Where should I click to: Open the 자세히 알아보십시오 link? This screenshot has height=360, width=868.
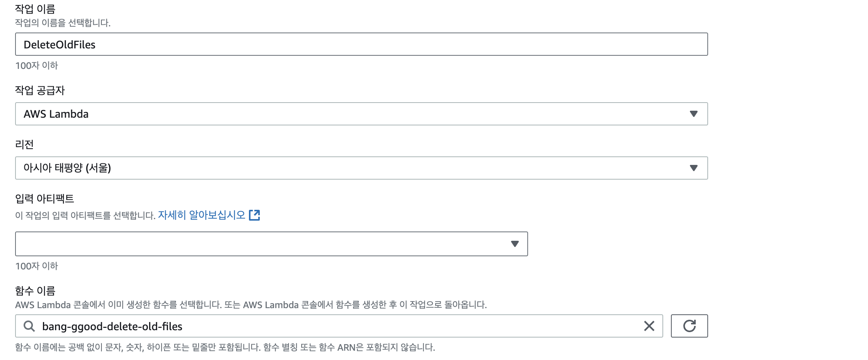tap(201, 215)
